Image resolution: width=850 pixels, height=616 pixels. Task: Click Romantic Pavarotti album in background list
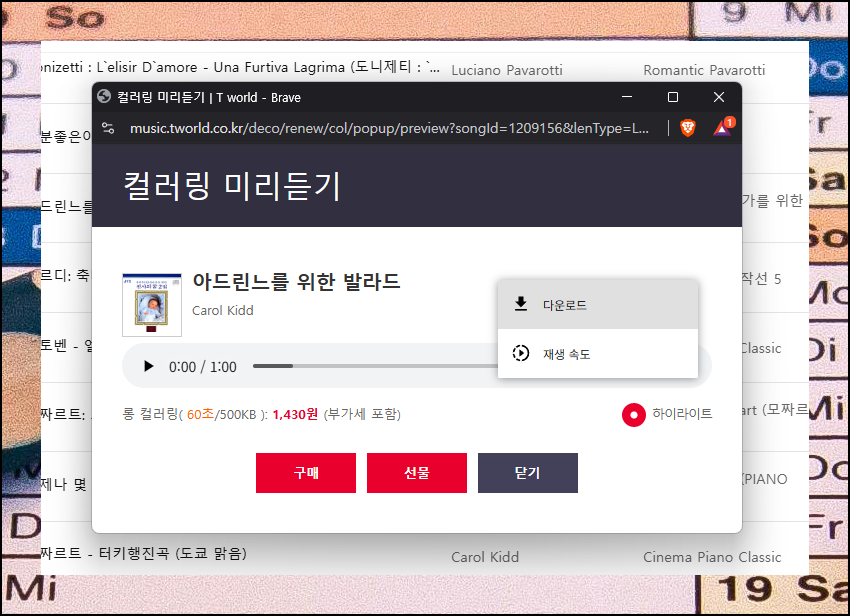point(704,70)
